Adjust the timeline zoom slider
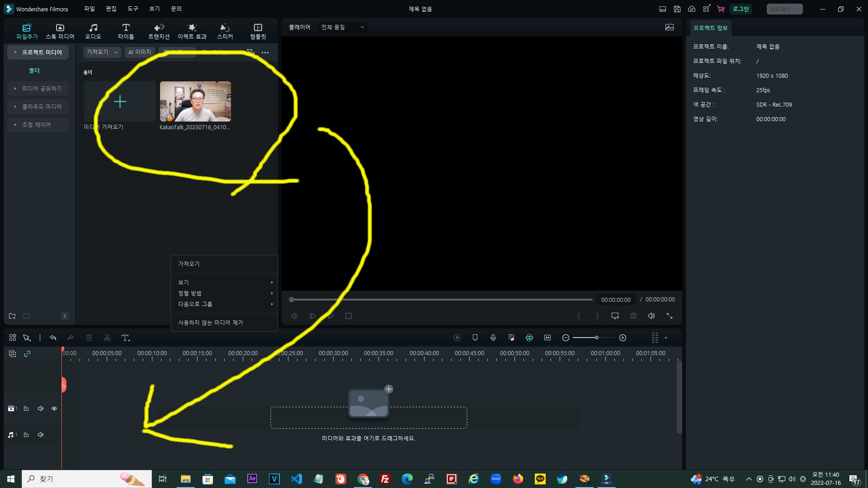The height and width of the screenshot is (488, 868). point(597,338)
